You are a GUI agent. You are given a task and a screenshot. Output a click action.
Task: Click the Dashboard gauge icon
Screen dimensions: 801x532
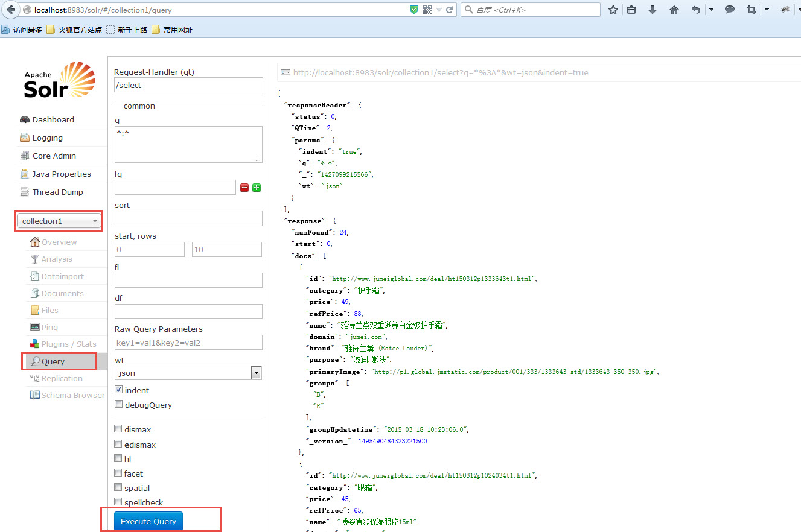25,119
